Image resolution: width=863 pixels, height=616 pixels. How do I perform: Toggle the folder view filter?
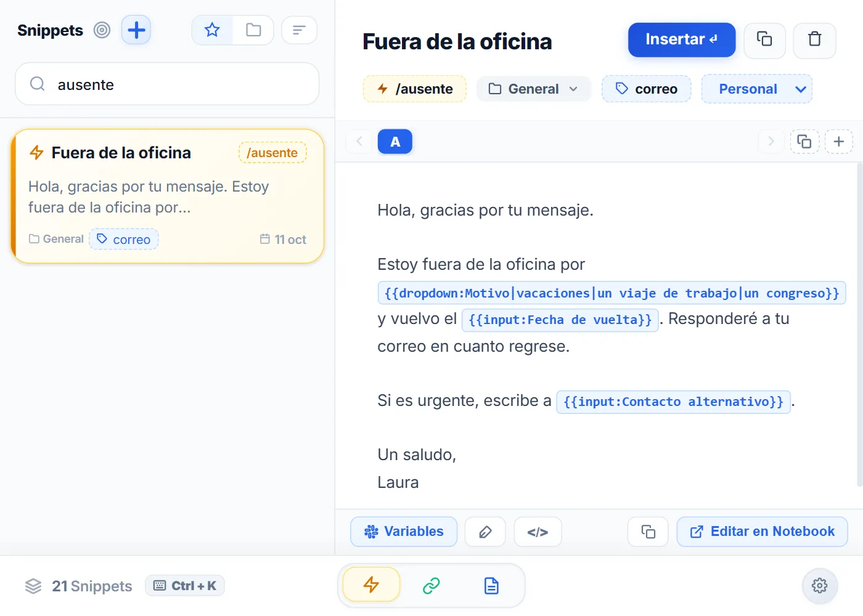click(x=253, y=30)
